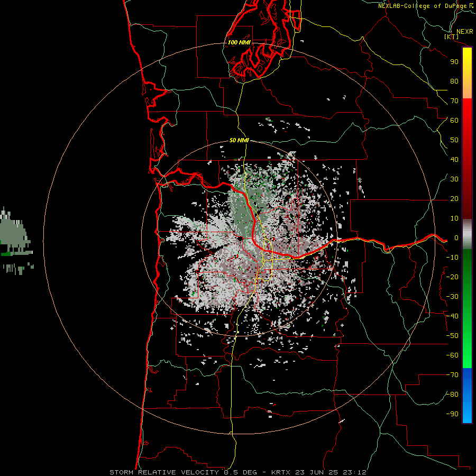Click the 70 value on velocity scale
The image size is (476, 476).
[x=454, y=101]
